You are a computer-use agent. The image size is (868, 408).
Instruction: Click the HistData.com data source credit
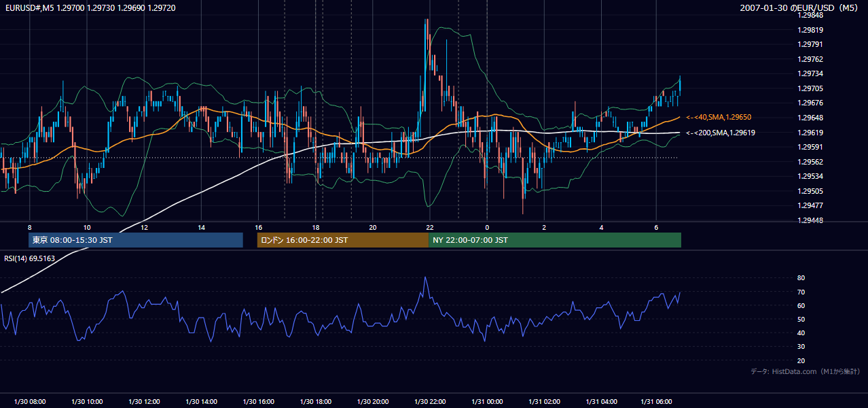click(x=805, y=371)
